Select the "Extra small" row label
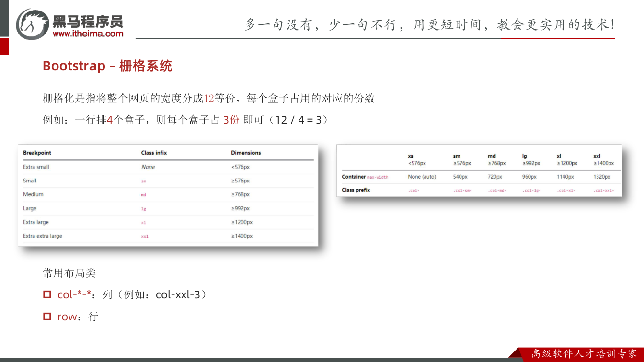The width and height of the screenshot is (644, 362). (x=36, y=167)
